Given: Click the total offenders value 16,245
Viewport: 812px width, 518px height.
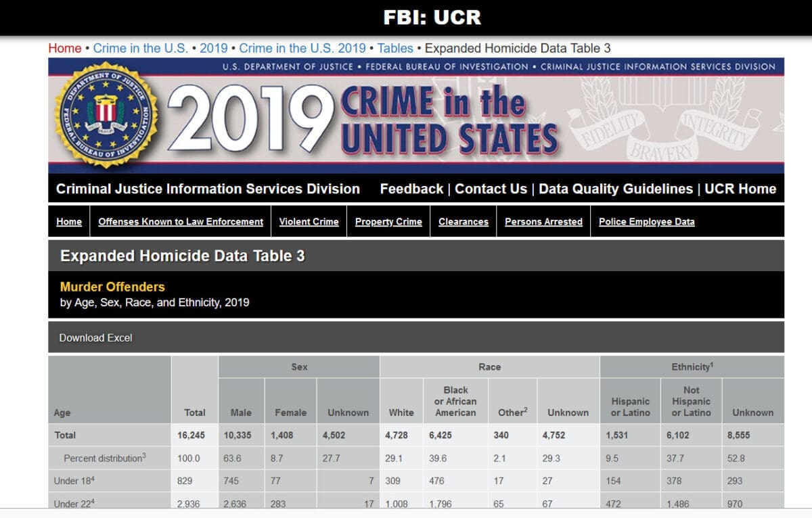Looking at the screenshot, I should [x=191, y=435].
